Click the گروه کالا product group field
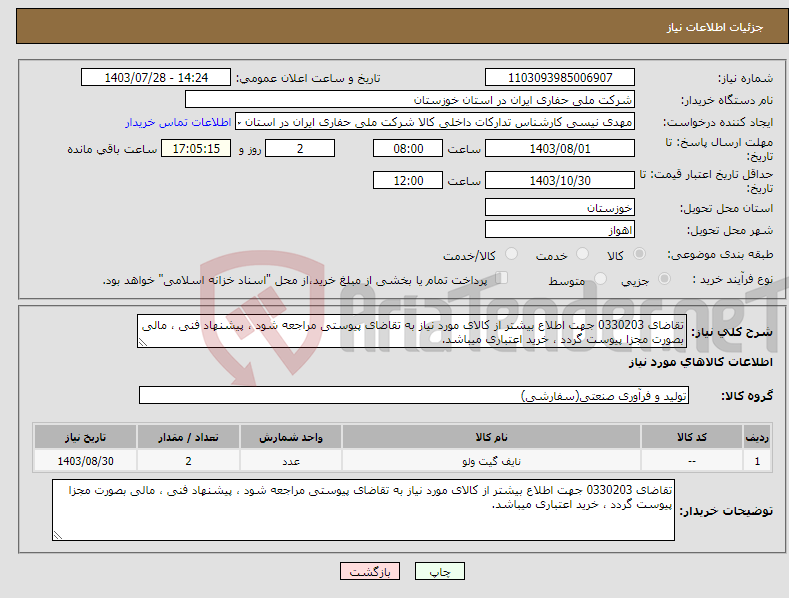The height and width of the screenshot is (598, 789). [x=414, y=396]
